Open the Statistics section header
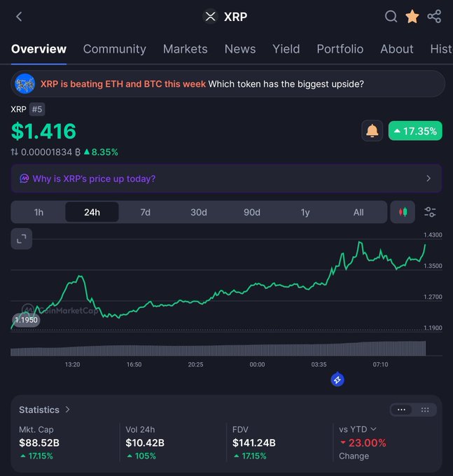Image resolution: width=453 pixels, height=476 pixels. (x=39, y=409)
